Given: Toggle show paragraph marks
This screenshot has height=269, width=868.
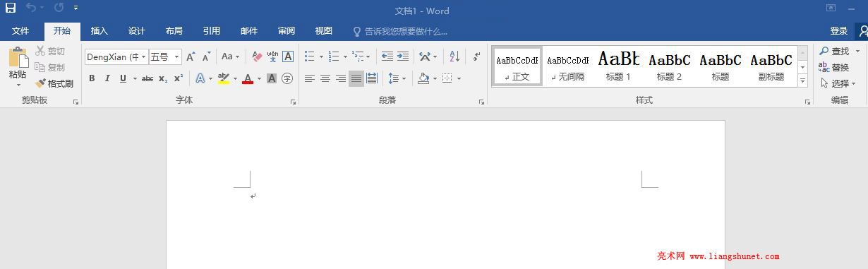Looking at the screenshot, I should (x=476, y=56).
